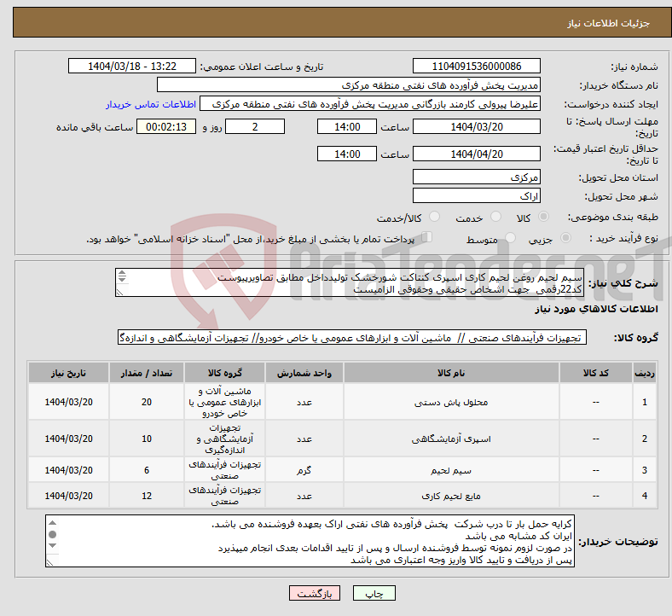672x616 pixels.
Task: Click the delivery province field مرکزی
Action: [476, 177]
